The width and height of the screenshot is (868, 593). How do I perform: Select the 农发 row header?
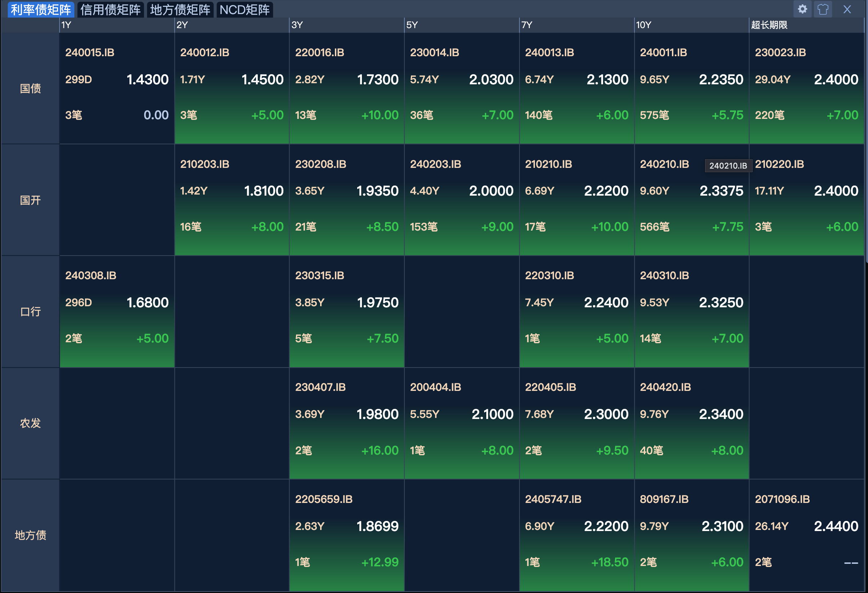(x=30, y=423)
